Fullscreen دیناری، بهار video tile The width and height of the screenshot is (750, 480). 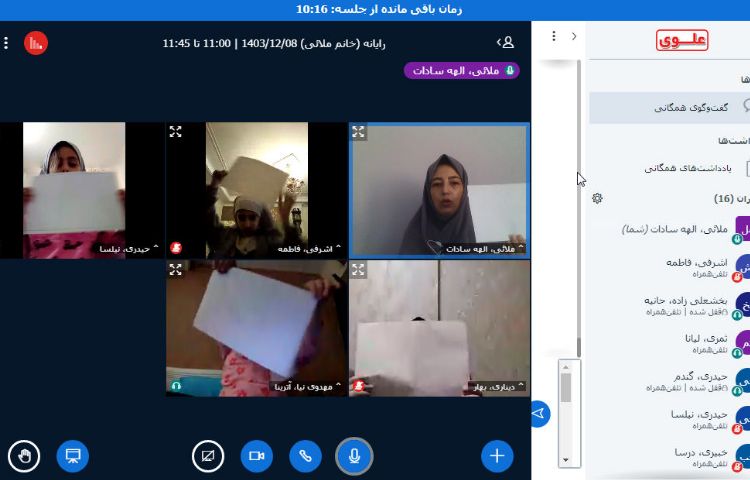pyautogui.click(x=358, y=269)
